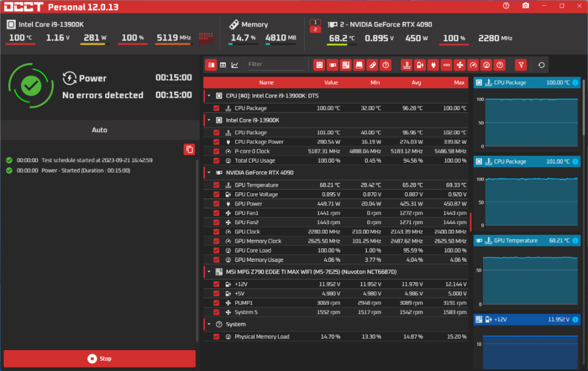This screenshot has height=371, width=588.
Task: Toggle fan speed readings filter icon
Action: [460, 65]
